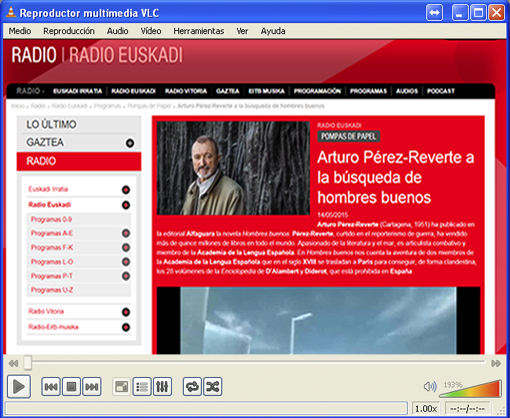Expand GAZTEA sidebar arrow circle

click(x=130, y=143)
